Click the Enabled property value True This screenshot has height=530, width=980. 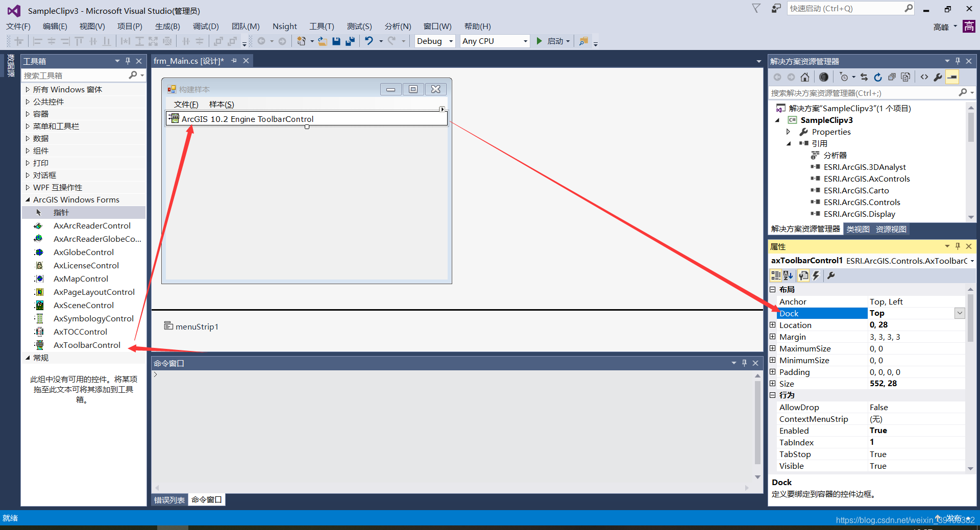coord(878,431)
